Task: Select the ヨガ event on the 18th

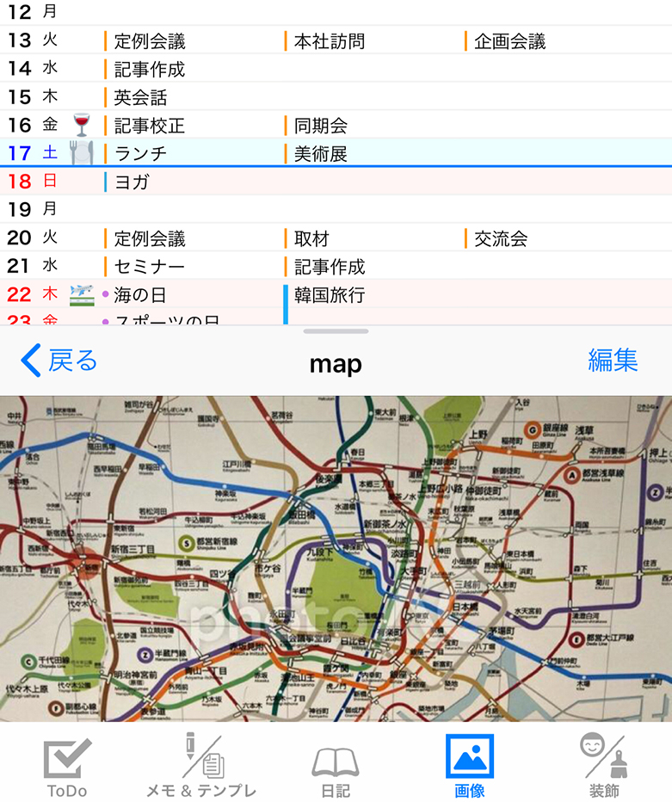Action: 132,182
